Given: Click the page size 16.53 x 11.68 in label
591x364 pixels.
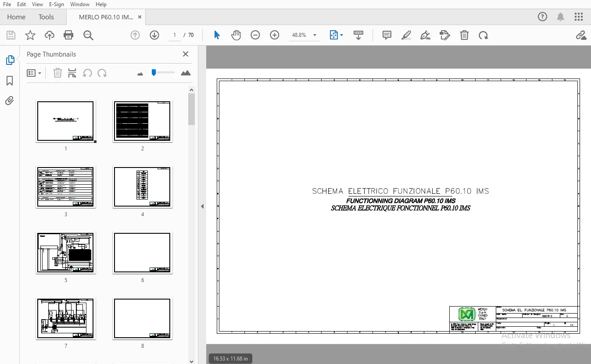Looking at the screenshot, I should 230,358.
